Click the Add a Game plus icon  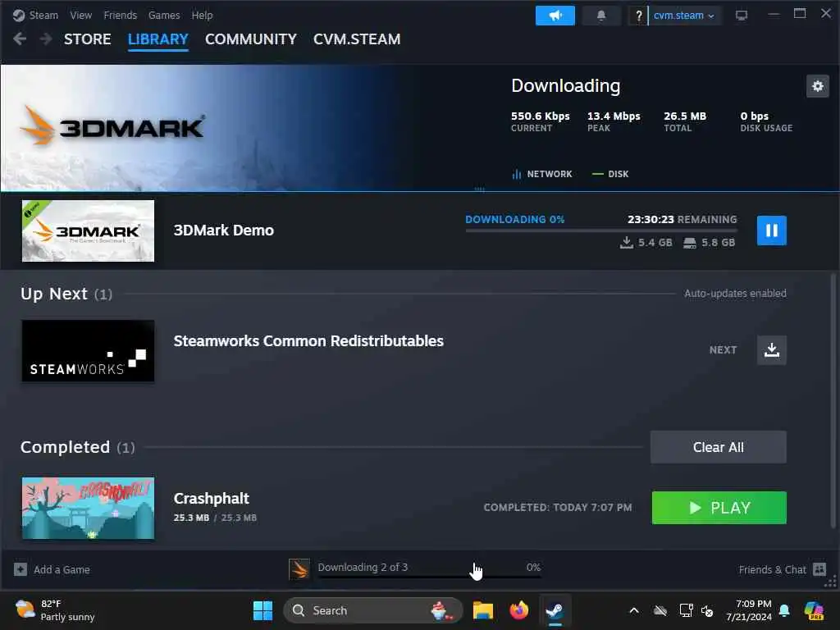(x=21, y=569)
